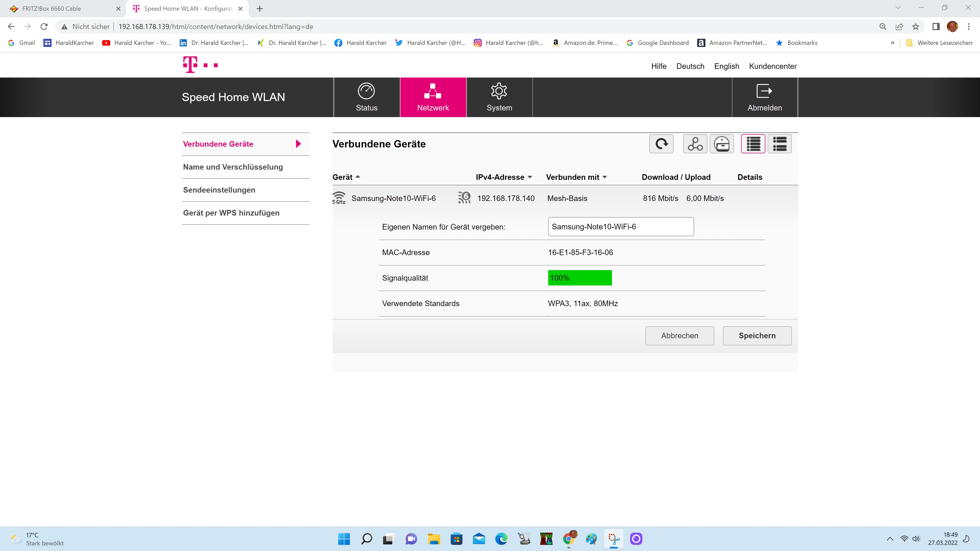Click the Abmelden logout icon
The height and width of the screenshot is (551, 980).
(764, 97)
